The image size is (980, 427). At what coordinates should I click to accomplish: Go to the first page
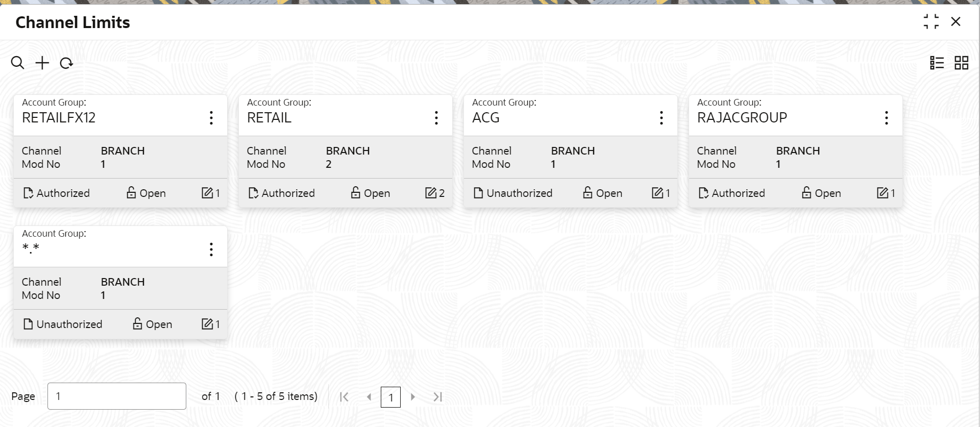coord(344,397)
